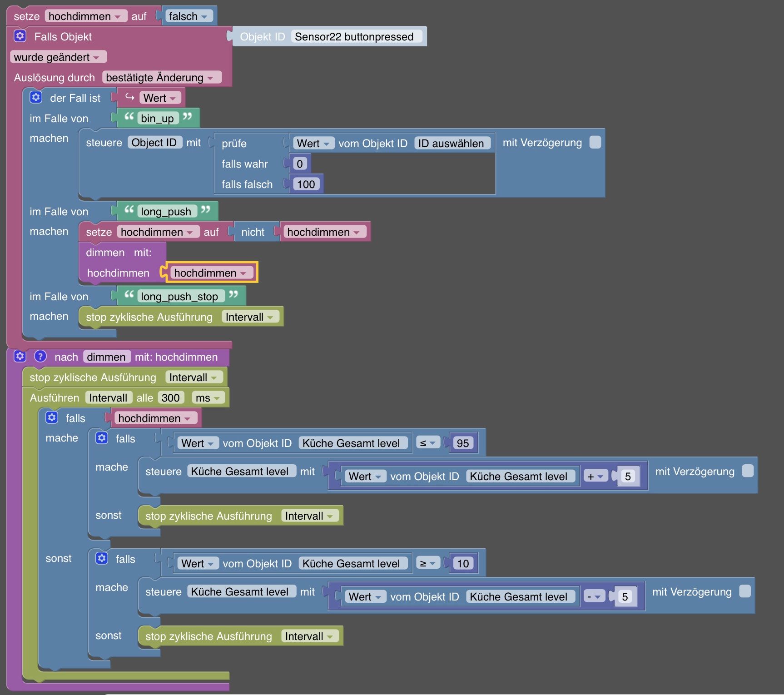Edit the falls falsch value 100
Viewport: 784px width, 695px height.
(306, 184)
